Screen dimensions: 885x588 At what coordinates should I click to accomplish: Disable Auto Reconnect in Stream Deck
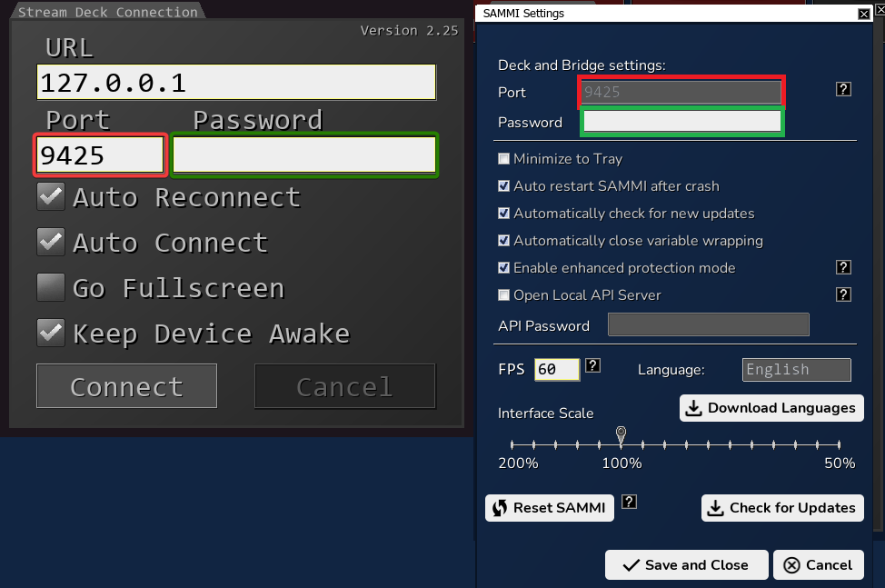point(51,196)
